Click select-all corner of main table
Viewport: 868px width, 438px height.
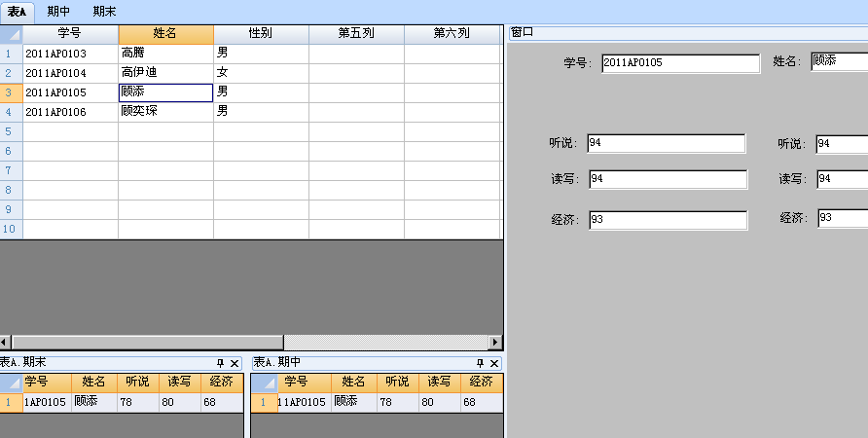(11, 34)
